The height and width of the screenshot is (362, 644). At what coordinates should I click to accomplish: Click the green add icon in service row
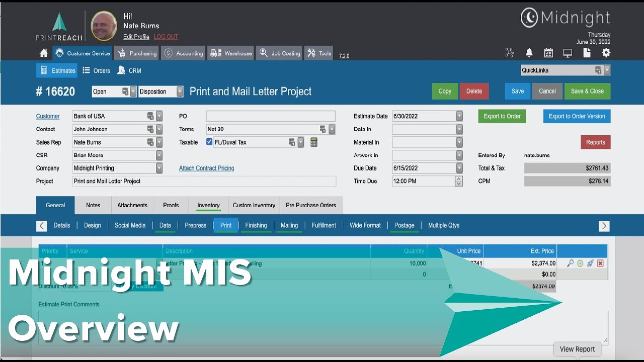point(580,263)
